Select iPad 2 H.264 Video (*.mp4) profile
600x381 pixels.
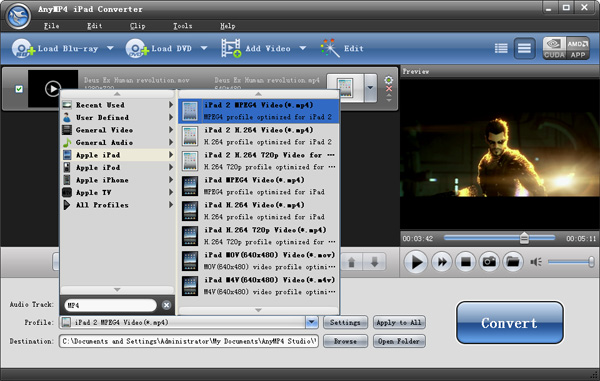point(259,136)
